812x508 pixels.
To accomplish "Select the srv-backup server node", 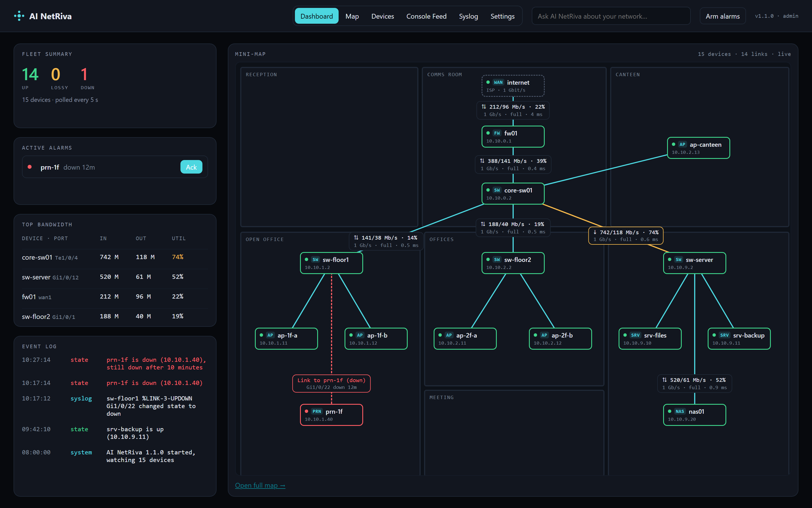I will coord(739,339).
